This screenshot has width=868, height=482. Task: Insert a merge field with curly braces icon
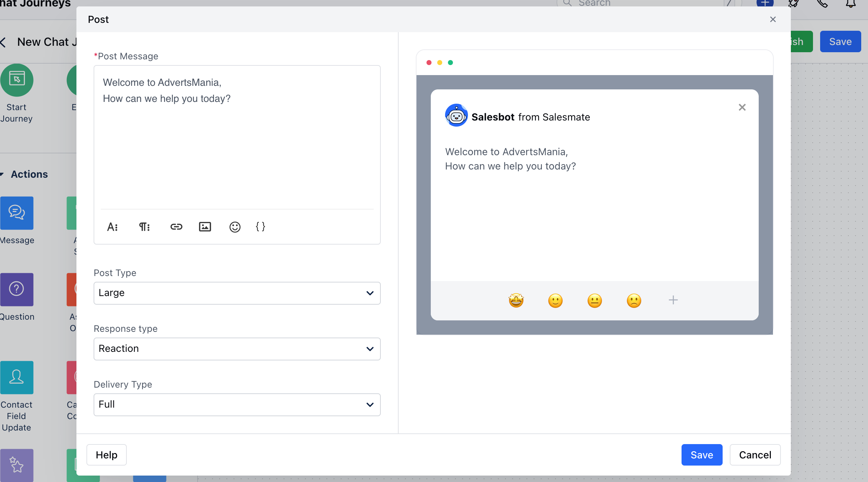click(260, 227)
